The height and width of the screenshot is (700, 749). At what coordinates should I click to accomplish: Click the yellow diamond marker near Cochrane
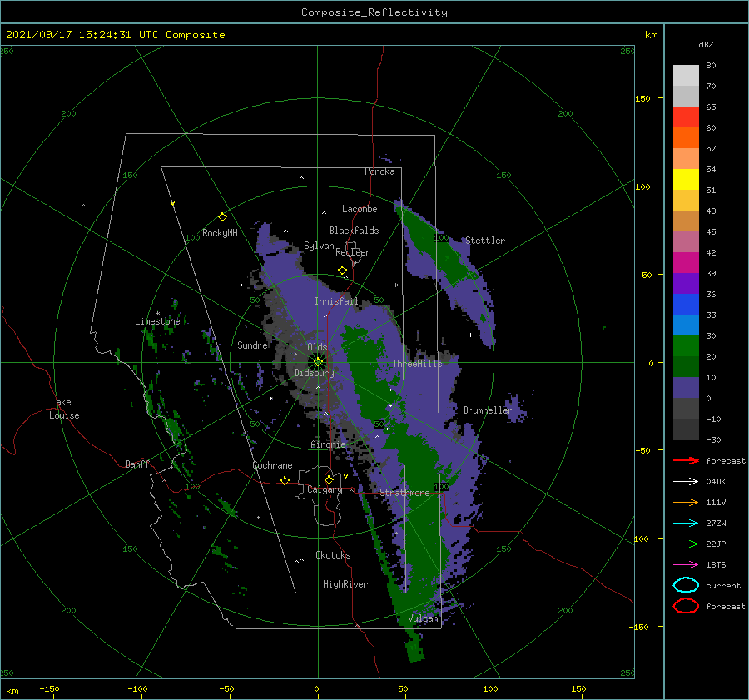(285, 480)
